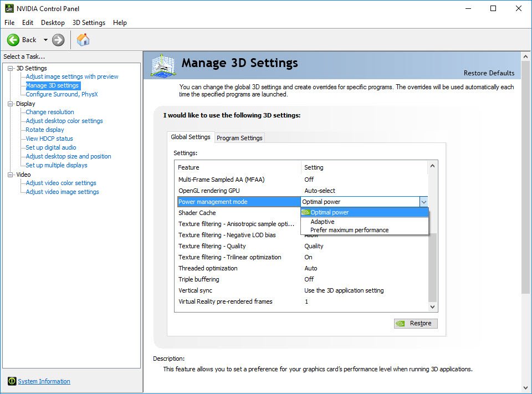Collapse the Display tree node
This screenshot has height=394, width=532.
click(x=11, y=104)
